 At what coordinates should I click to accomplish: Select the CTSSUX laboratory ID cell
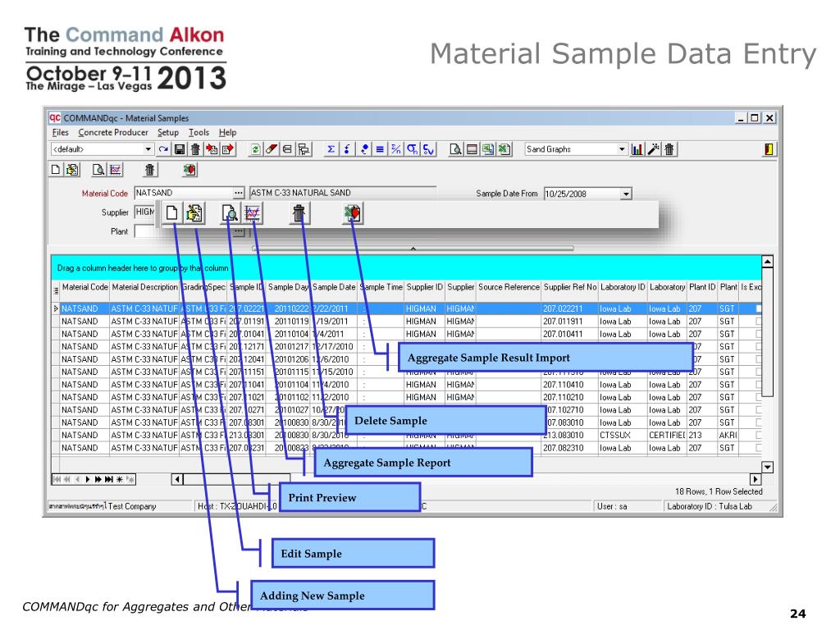[x=623, y=435]
